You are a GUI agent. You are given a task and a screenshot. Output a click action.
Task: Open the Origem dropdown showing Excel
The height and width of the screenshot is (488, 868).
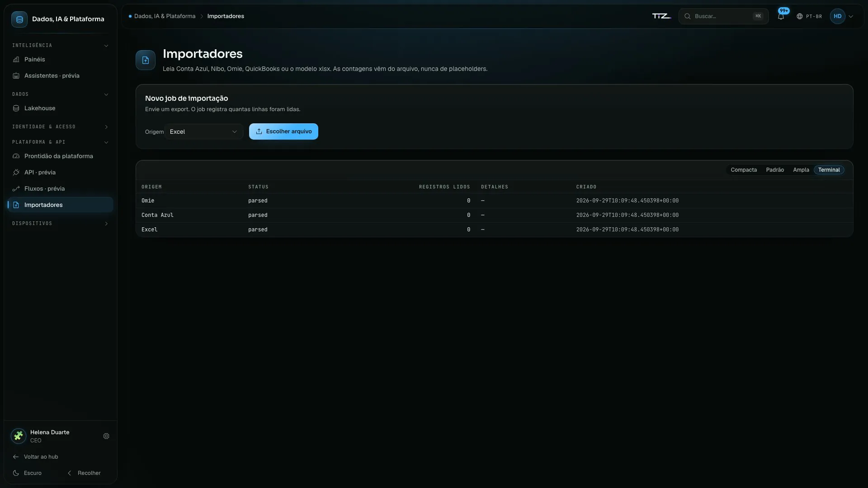point(204,131)
